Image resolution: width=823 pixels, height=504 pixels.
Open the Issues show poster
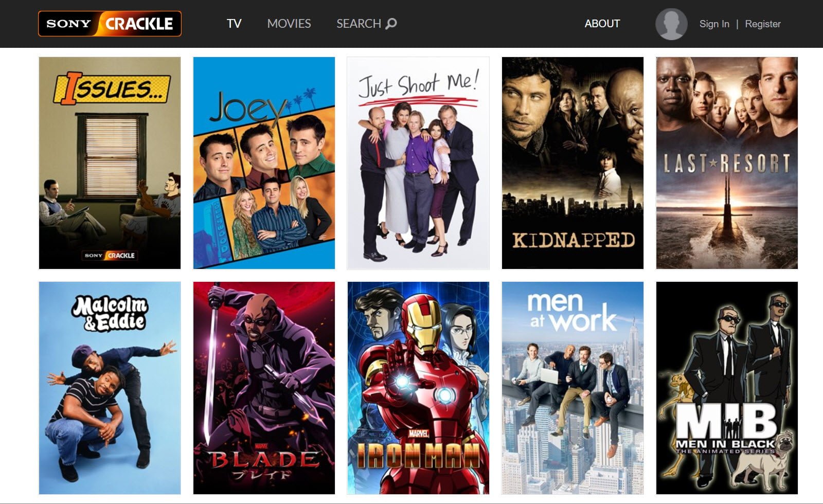tap(110, 163)
